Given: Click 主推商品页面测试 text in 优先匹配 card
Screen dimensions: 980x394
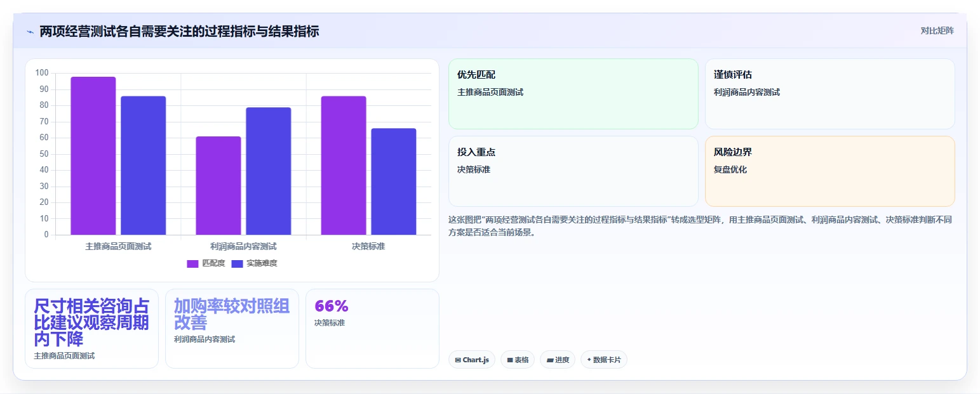Looking at the screenshot, I should (x=490, y=92).
